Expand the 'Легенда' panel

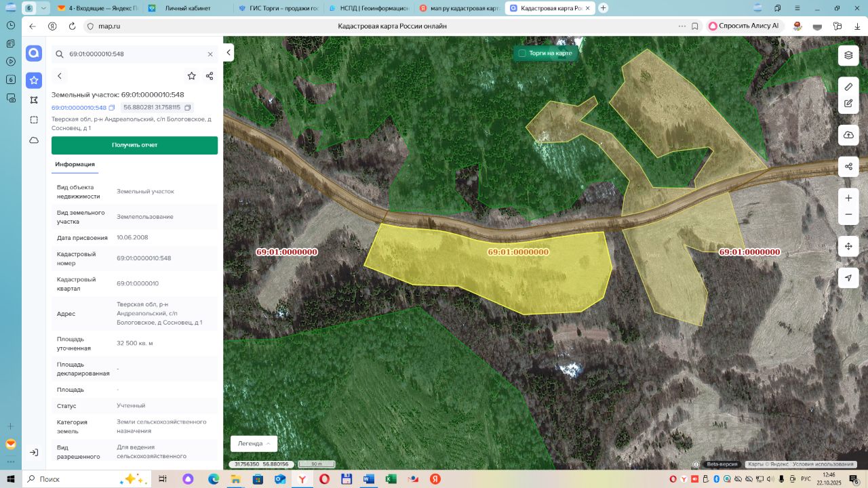click(x=254, y=443)
